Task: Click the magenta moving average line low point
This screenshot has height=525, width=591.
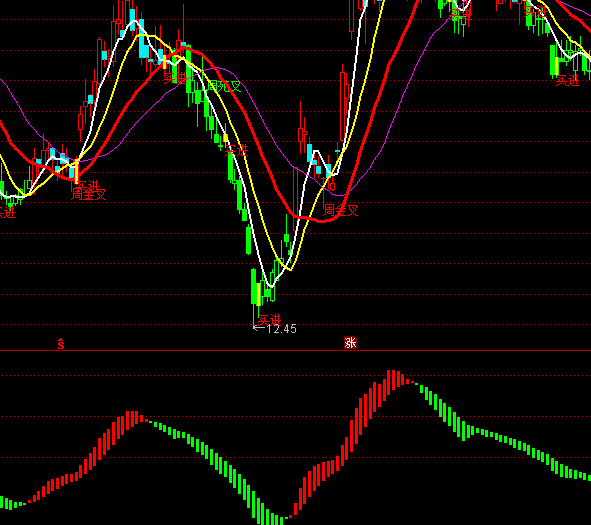Action: click(x=340, y=195)
